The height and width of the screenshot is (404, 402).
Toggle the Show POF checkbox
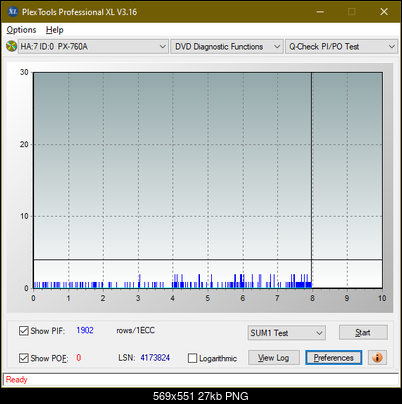click(24, 358)
